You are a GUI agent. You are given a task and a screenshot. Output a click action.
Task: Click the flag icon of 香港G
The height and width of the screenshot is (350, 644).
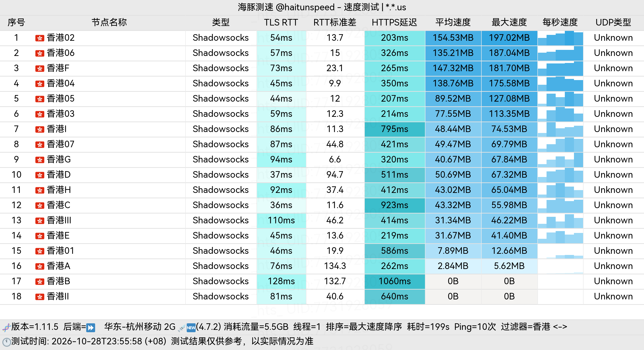(40, 160)
